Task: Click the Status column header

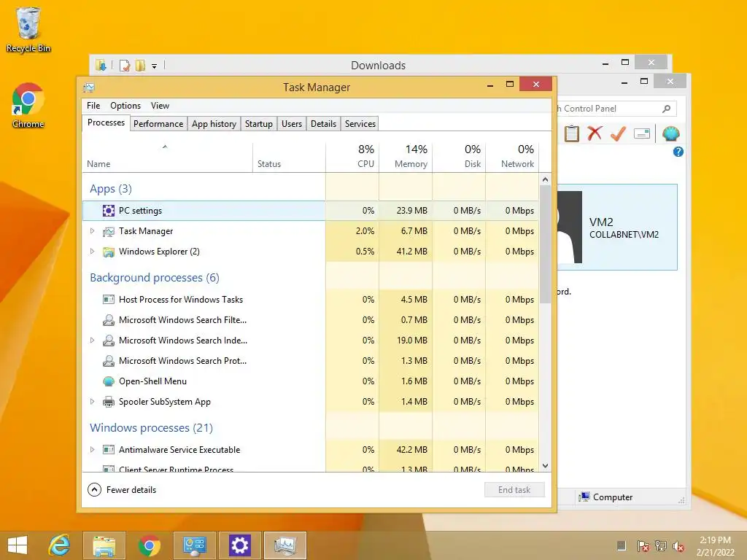Action: 289,157
